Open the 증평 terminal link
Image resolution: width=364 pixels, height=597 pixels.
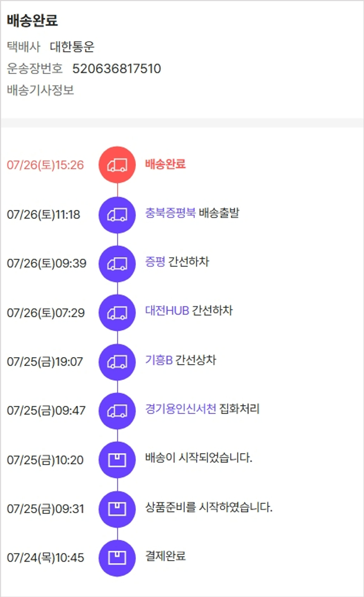(155, 262)
